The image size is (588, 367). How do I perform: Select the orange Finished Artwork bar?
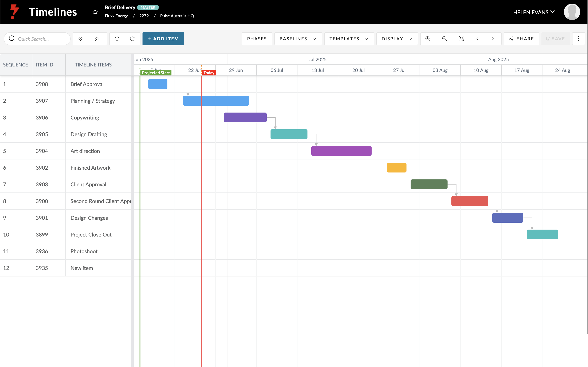(396, 167)
